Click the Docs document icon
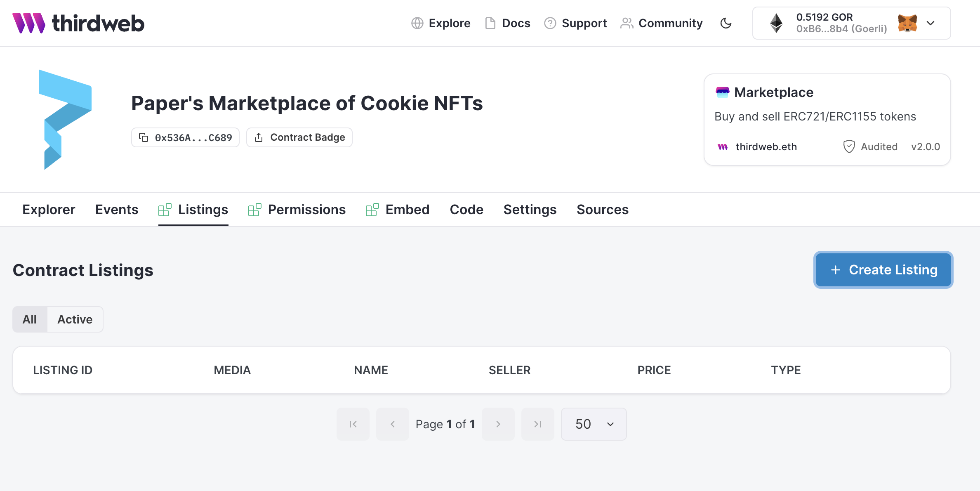The width and height of the screenshot is (980, 491). pyautogui.click(x=490, y=24)
